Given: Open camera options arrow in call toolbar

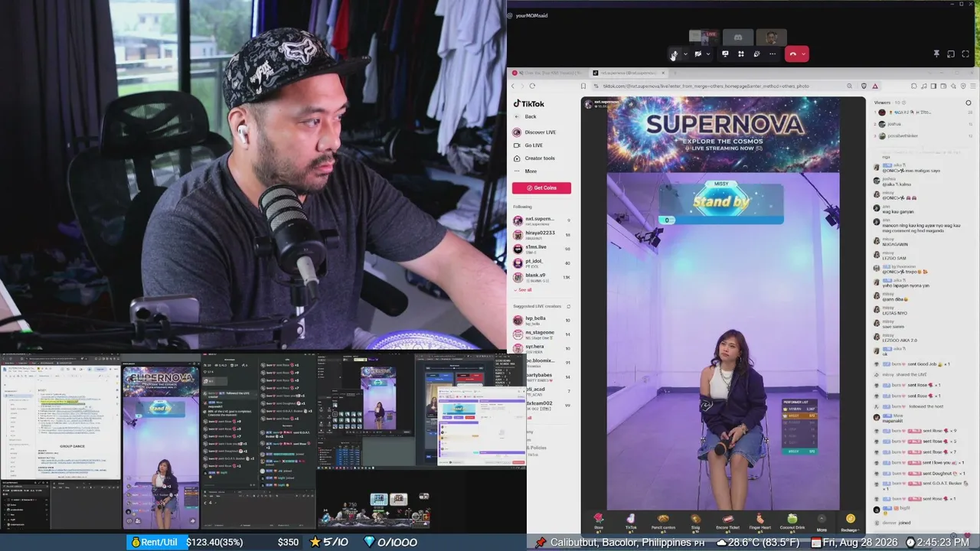Looking at the screenshot, I should click(708, 54).
